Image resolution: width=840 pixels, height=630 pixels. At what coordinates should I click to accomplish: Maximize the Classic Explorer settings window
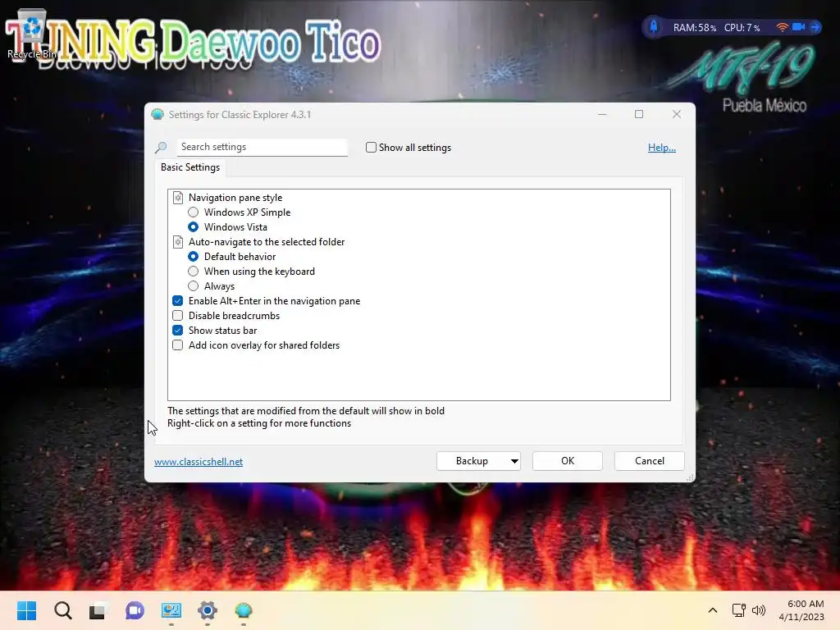coord(638,114)
